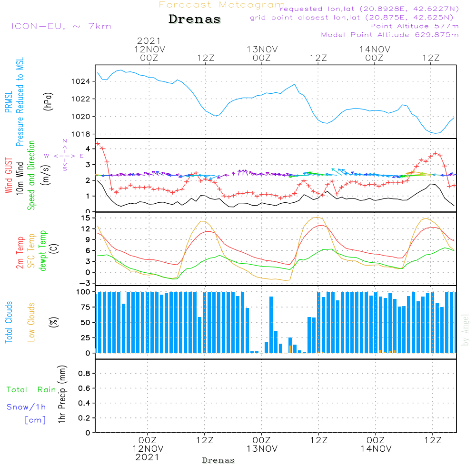Click the 'Total Rain' green label
Image resolution: width=476 pixels, height=476 pixels.
[x=31, y=389]
